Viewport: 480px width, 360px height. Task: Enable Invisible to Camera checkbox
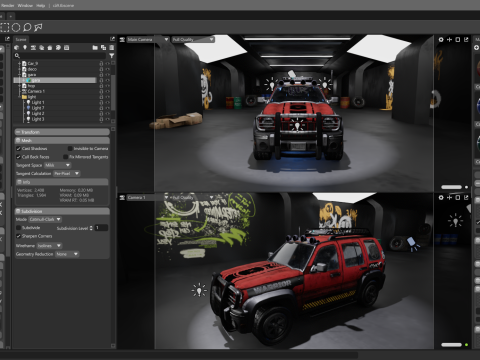point(70,148)
